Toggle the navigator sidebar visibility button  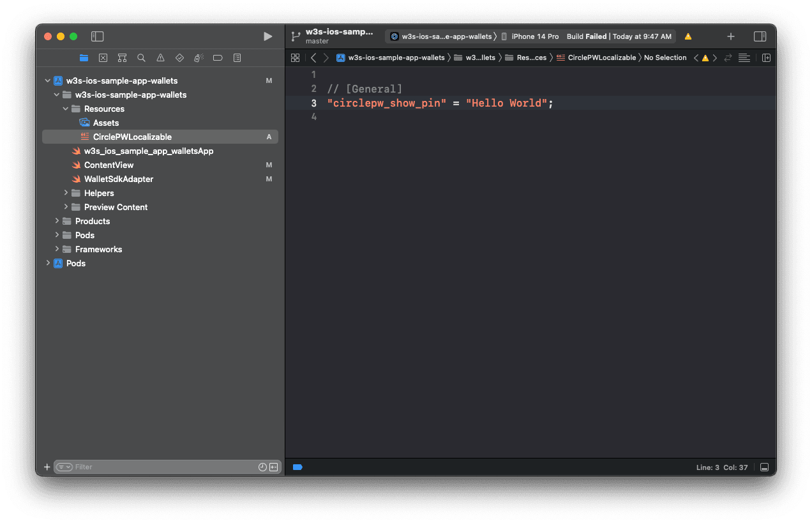coord(97,36)
